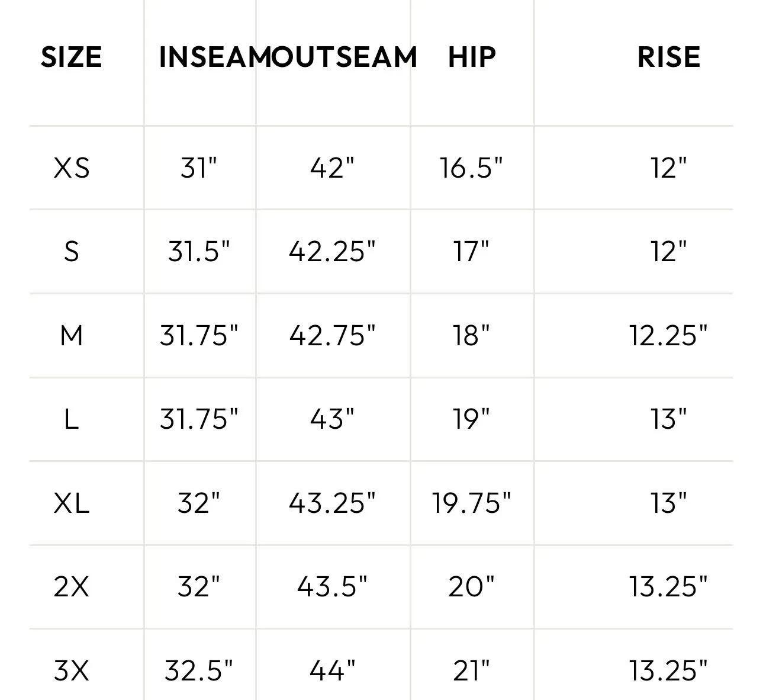The width and height of the screenshot is (763, 700).
Task: Select the M size row label
Action: click(72, 336)
